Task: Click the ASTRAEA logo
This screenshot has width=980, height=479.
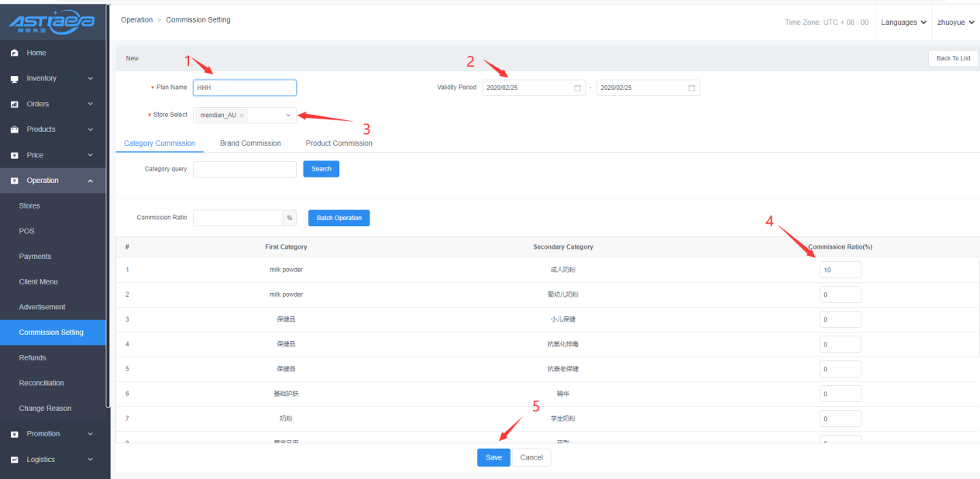Action: 53,21
